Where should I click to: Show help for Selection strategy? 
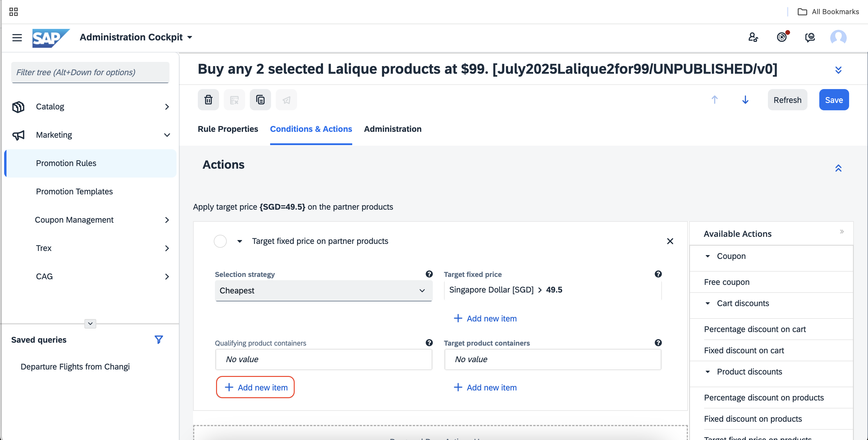coord(429,274)
